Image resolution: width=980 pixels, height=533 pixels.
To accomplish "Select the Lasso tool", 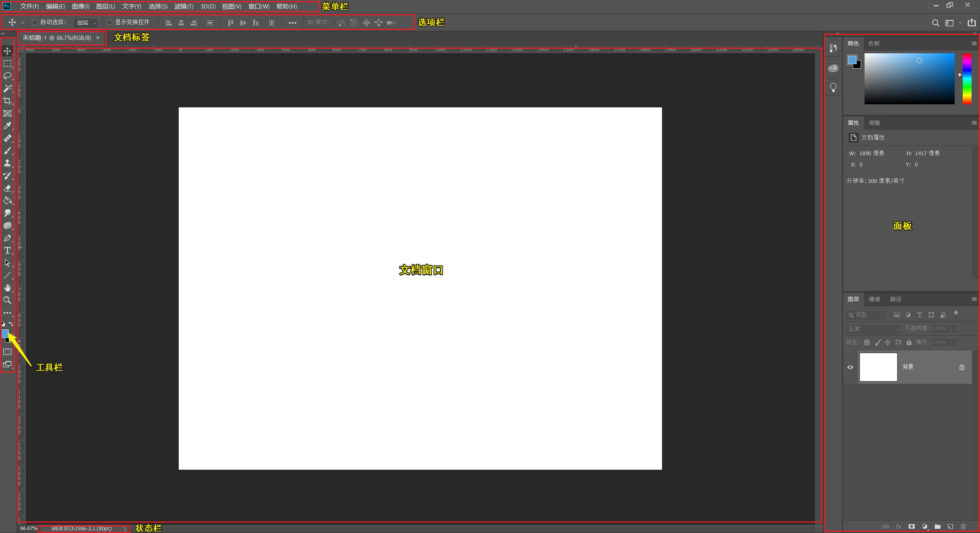I will [8, 76].
